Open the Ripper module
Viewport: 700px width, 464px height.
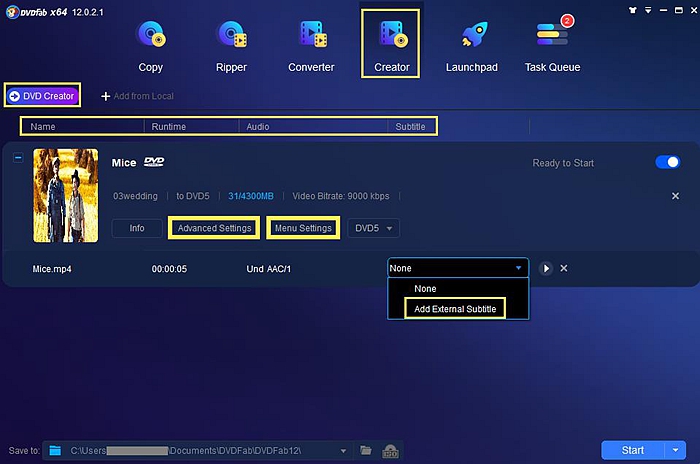tap(233, 46)
